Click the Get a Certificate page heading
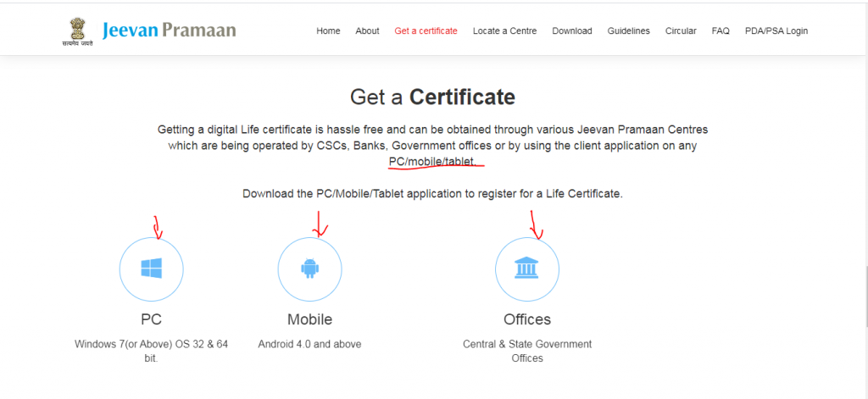The width and height of the screenshot is (868, 399). coord(432,97)
